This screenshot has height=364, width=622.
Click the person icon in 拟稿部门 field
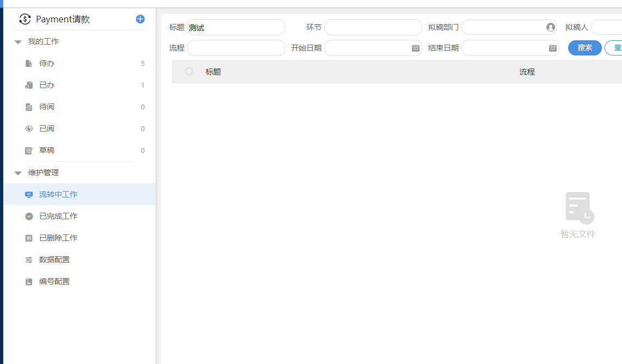(x=550, y=27)
